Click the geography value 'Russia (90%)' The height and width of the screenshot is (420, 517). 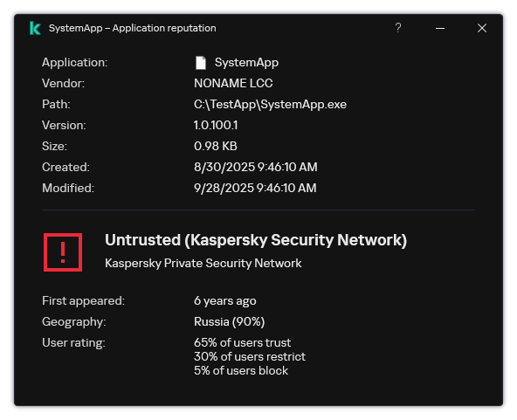point(229,321)
